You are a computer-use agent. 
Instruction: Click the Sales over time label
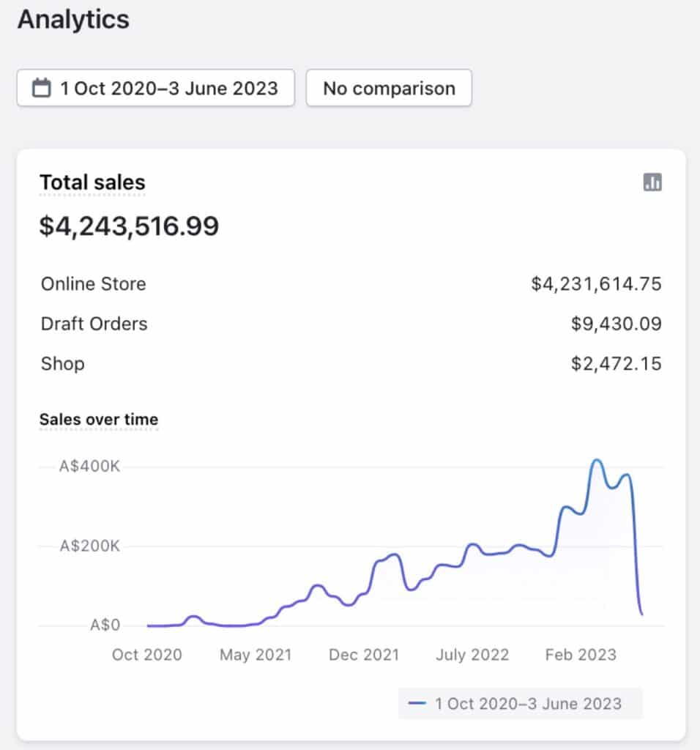99,420
